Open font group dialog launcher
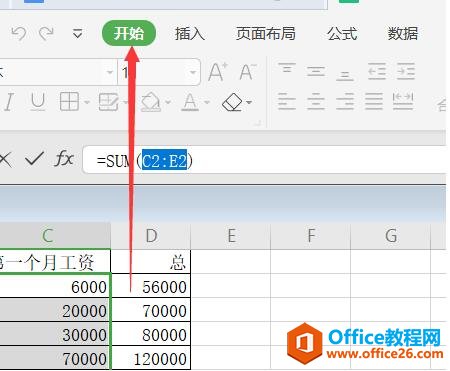The width and height of the screenshot is (450, 371). click(x=257, y=123)
